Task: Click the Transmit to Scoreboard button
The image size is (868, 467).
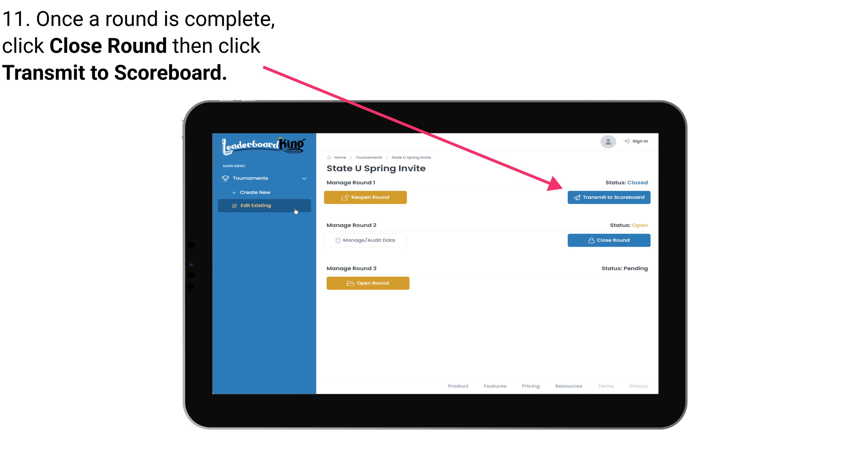Action: click(608, 197)
